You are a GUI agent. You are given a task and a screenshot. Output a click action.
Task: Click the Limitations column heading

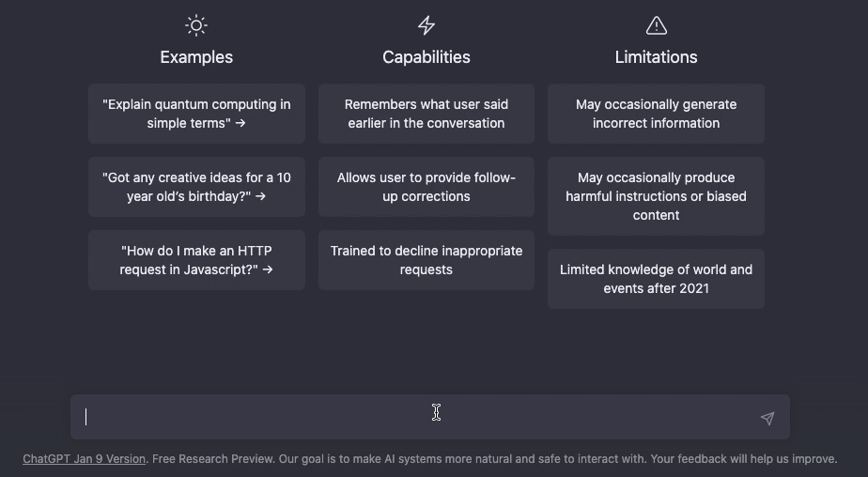pos(656,57)
